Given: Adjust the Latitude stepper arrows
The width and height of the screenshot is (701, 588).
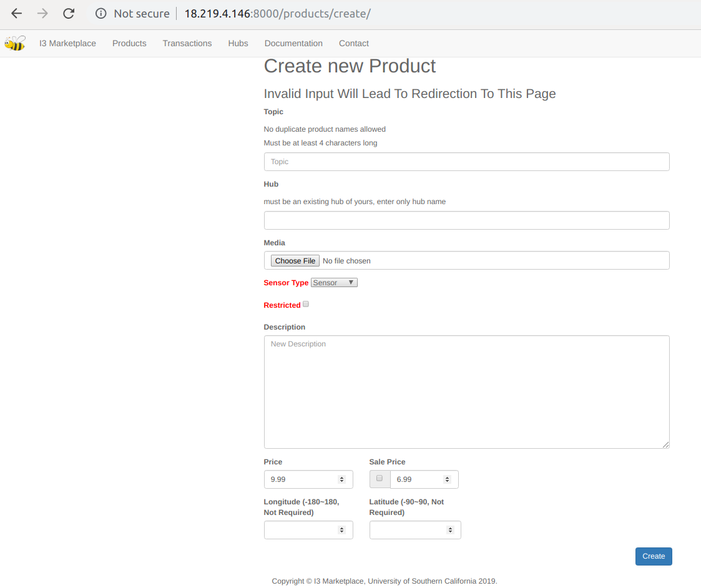Looking at the screenshot, I should tap(450, 530).
